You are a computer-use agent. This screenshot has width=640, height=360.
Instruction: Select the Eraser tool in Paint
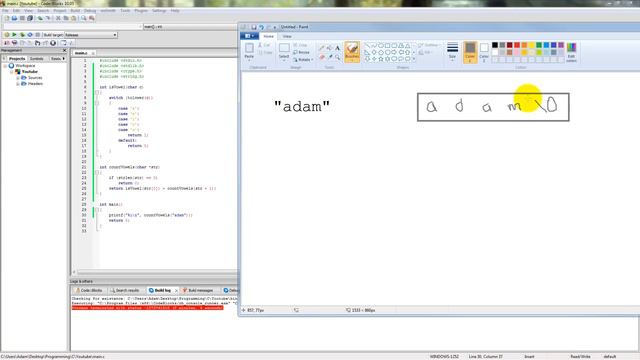pos(322,57)
